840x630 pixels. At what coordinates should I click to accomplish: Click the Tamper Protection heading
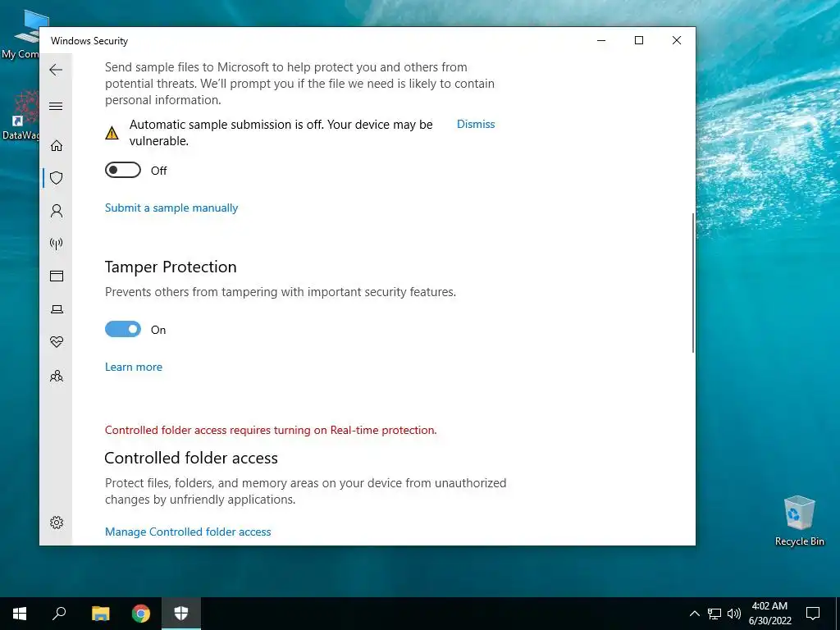click(171, 267)
